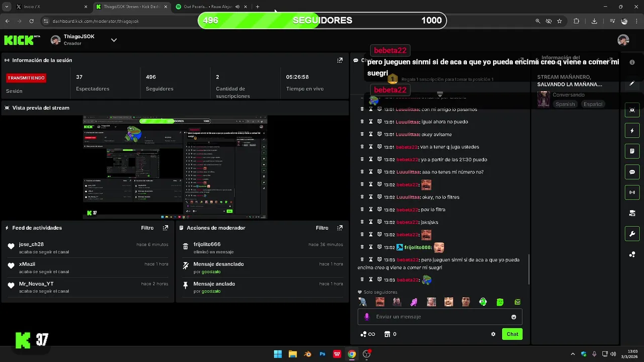Open Filtro in activity feed

(147, 228)
